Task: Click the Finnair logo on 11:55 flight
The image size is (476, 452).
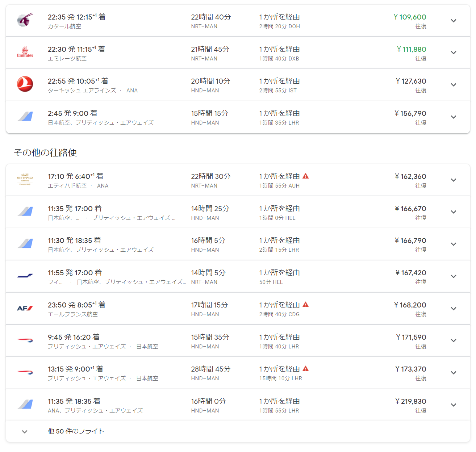Action: [x=25, y=276]
